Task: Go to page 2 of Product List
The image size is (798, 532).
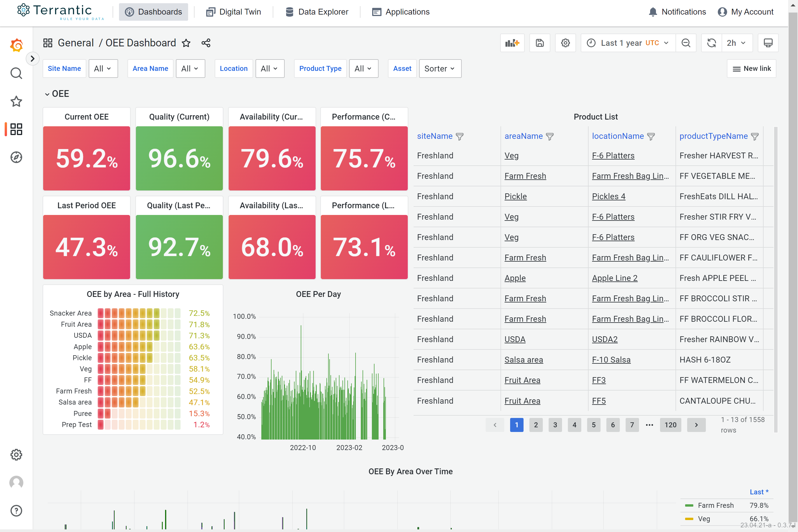Action: click(x=536, y=425)
